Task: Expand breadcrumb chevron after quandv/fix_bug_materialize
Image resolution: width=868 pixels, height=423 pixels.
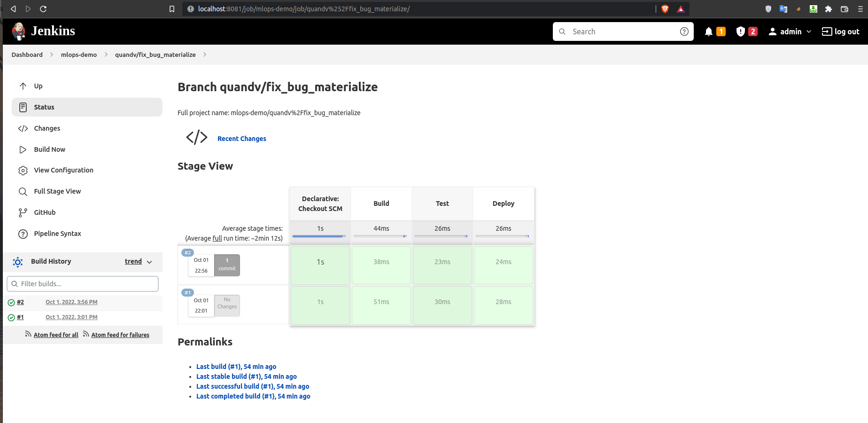Action: point(205,55)
